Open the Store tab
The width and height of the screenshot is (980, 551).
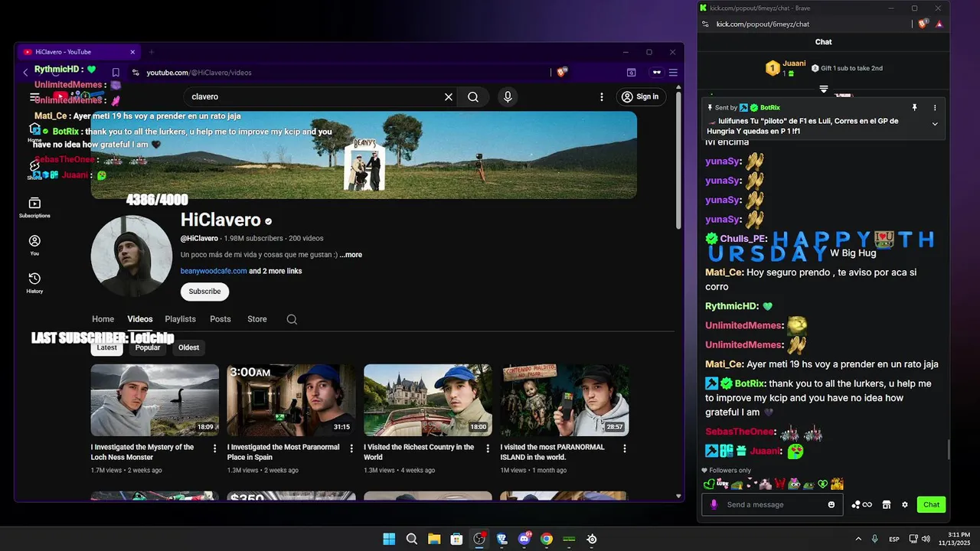[257, 319]
